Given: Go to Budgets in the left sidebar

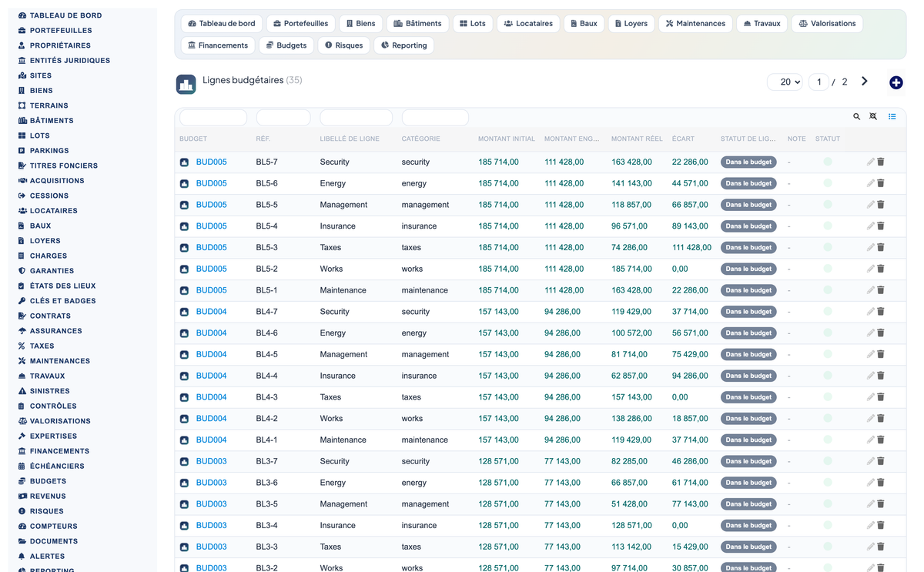Looking at the screenshot, I should click(x=48, y=481).
